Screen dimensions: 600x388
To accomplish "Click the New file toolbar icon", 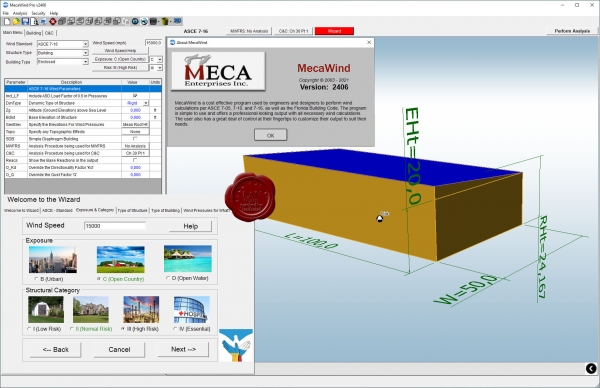I will [x=7, y=21].
